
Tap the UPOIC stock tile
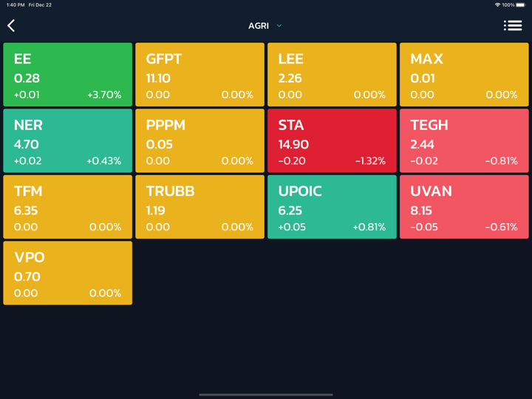pyautogui.click(x=332, y=207)
